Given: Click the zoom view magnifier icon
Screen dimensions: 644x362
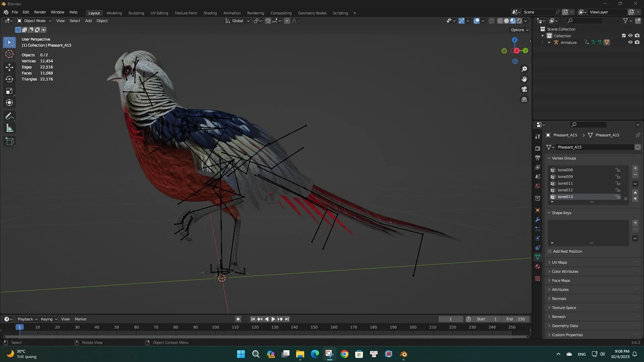Looking at the screenshot, I should click(524, 69).
